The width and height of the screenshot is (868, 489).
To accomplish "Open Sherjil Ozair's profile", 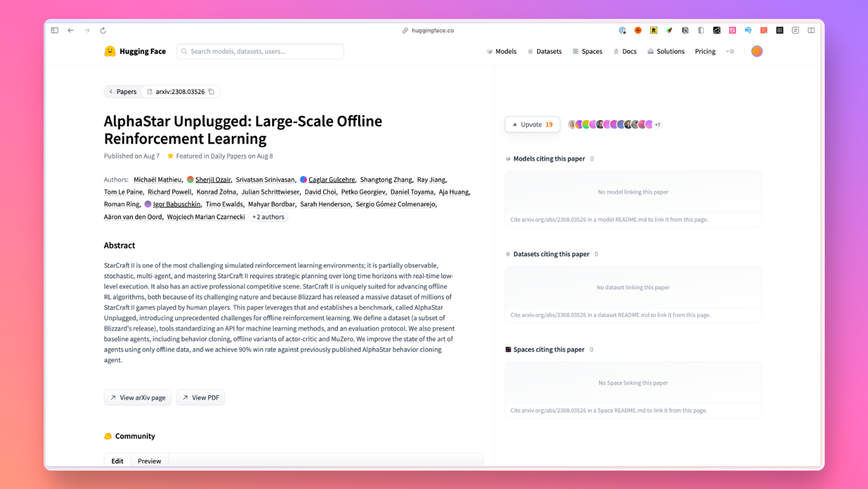I will click(x=213, y=179).
